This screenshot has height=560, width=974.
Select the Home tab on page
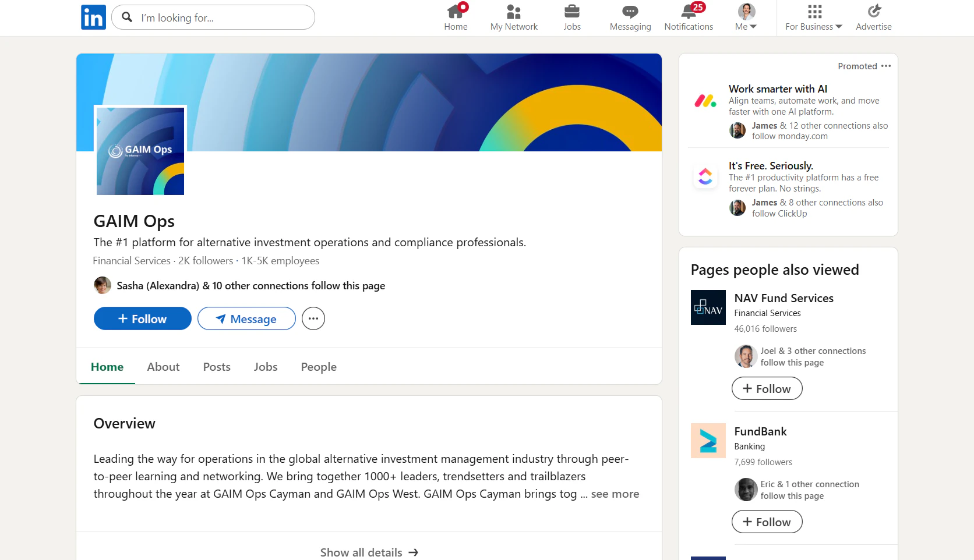pos(107,367)
